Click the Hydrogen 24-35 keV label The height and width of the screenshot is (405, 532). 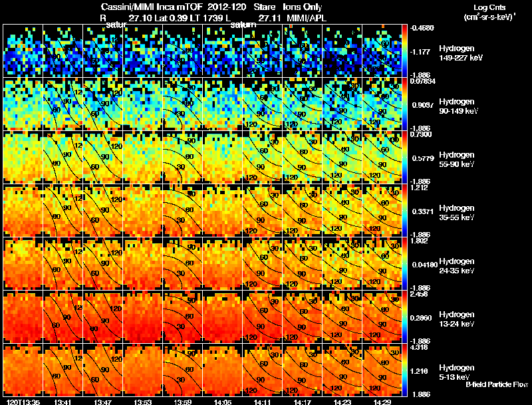click(457, 266)
